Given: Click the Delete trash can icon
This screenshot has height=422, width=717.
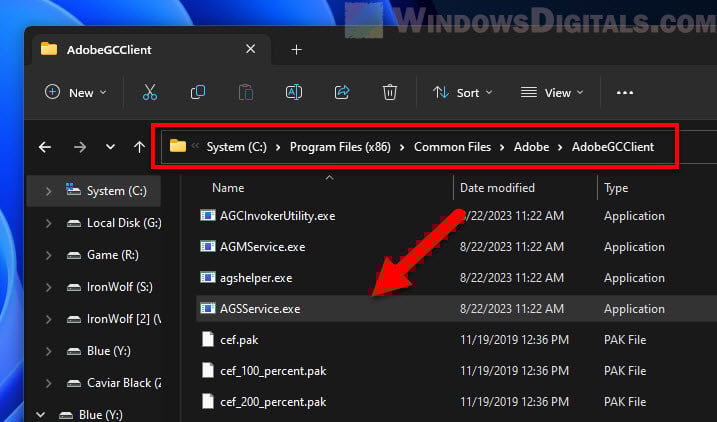Looking at the screenshot, I should point(390,92).
